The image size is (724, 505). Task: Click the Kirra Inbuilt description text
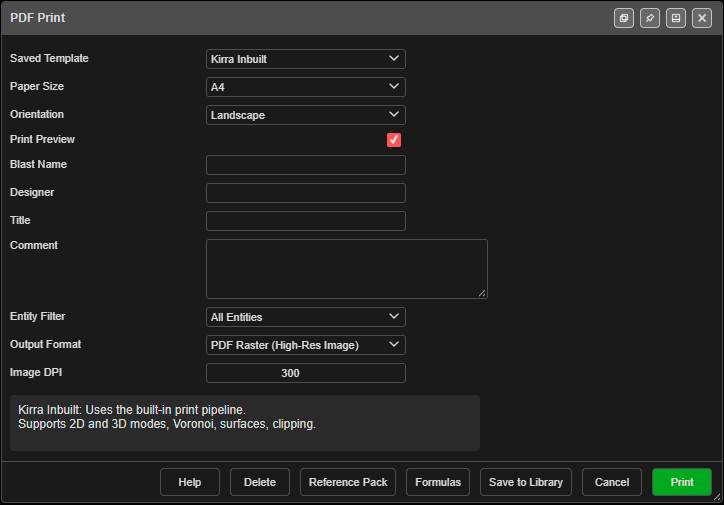pyautogui.click(x=167, y=417)
